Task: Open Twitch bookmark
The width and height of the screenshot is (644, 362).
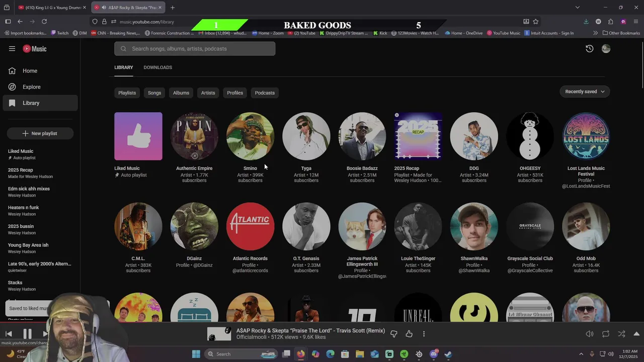Action: tap(60, 33)
